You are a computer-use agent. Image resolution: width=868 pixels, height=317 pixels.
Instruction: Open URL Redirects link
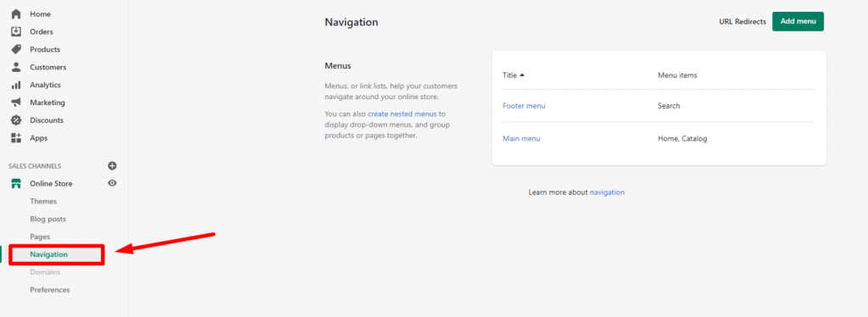[743, 21]
